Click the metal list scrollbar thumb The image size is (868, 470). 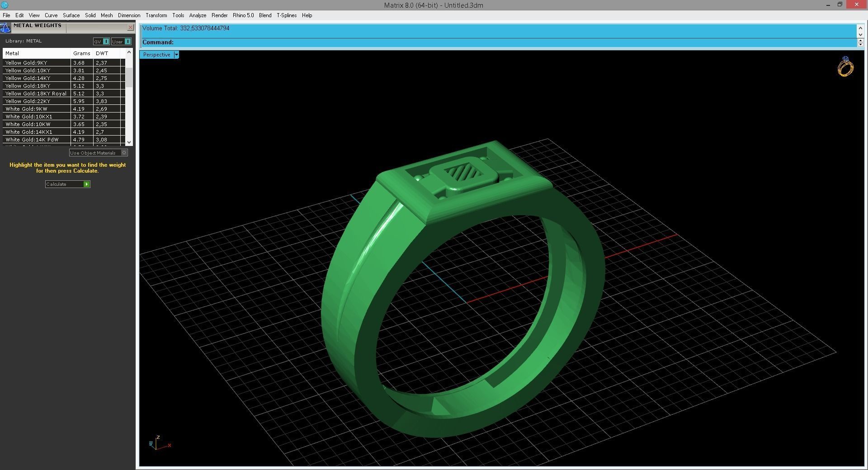click(x=129, y=77)
